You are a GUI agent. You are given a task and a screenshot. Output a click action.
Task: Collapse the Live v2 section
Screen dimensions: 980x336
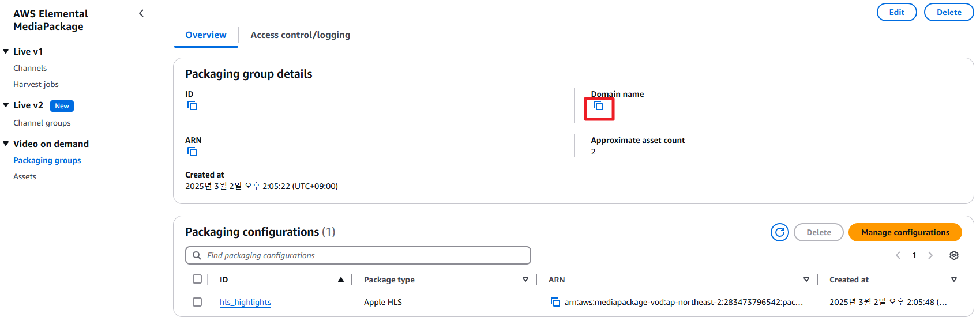coord(6,105)
